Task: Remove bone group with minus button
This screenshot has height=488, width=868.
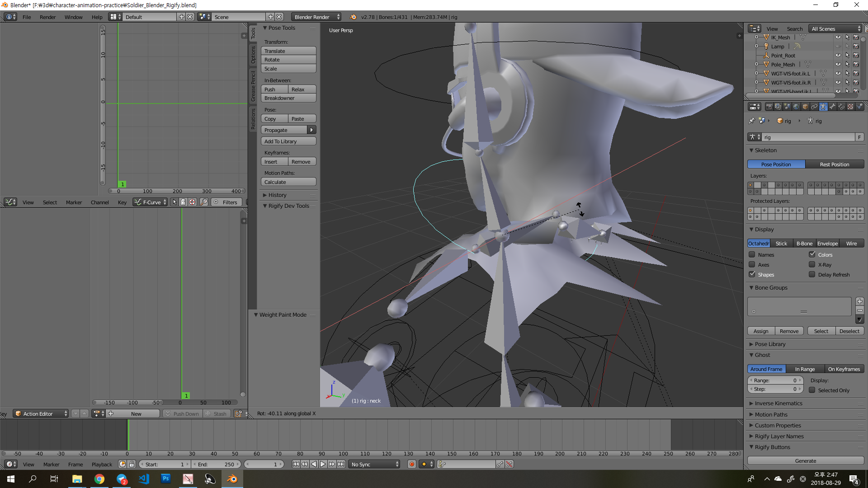Action: click(859, 310)
